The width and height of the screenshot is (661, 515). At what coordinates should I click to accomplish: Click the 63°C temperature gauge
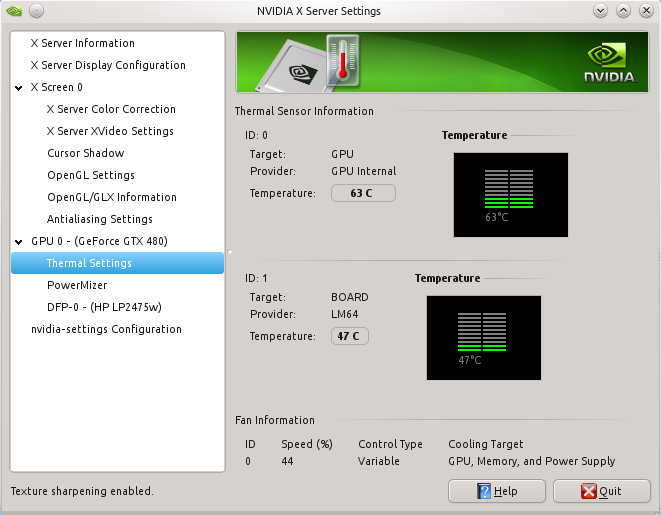tap(511, 195)
